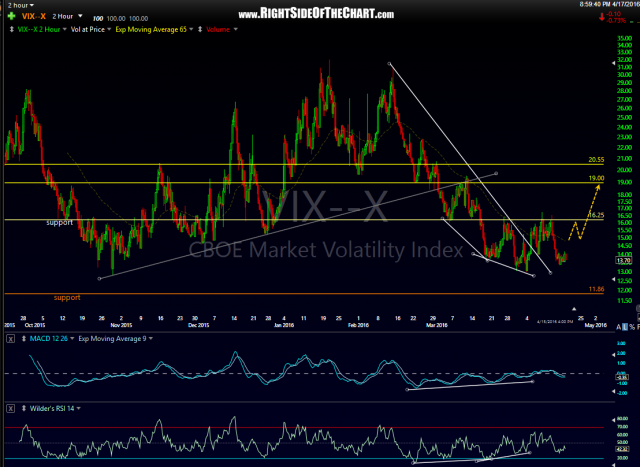Click the move handle before Volume

pos(200,29)
